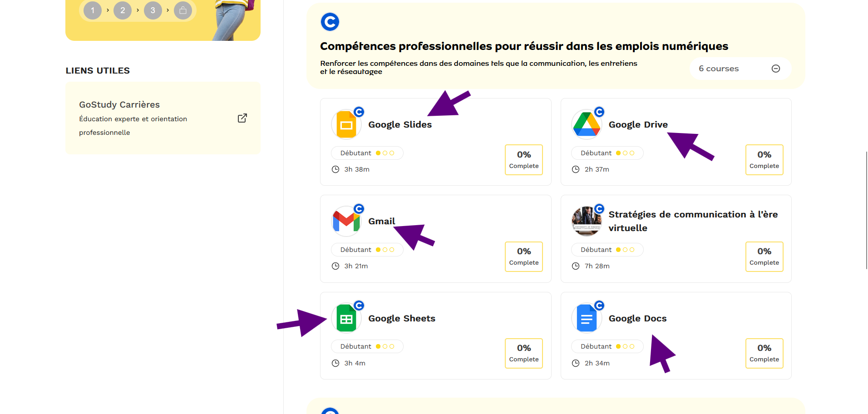Click the Google Drive logo icon

587,124
